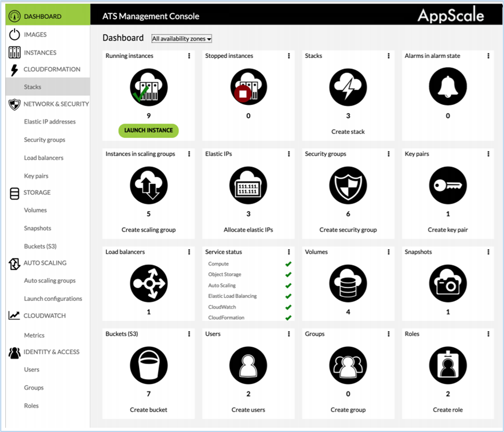Click the CloudWatch chart icon in sidebar

pos(14,315)
